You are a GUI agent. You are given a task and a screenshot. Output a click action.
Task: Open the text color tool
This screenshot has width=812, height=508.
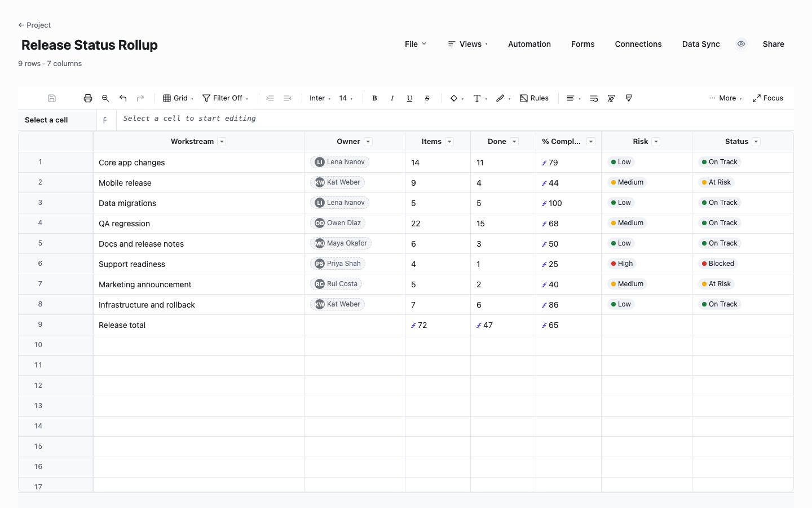coord(480,98)
